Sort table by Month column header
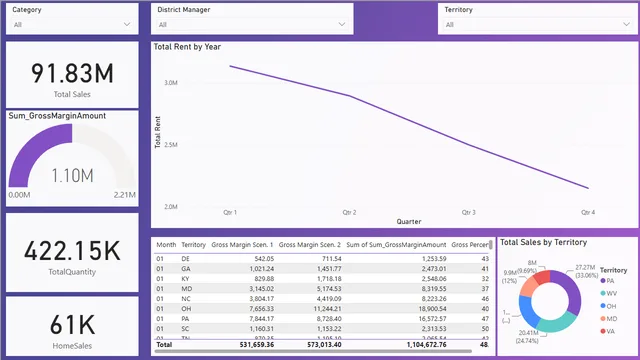 (166, 245)
